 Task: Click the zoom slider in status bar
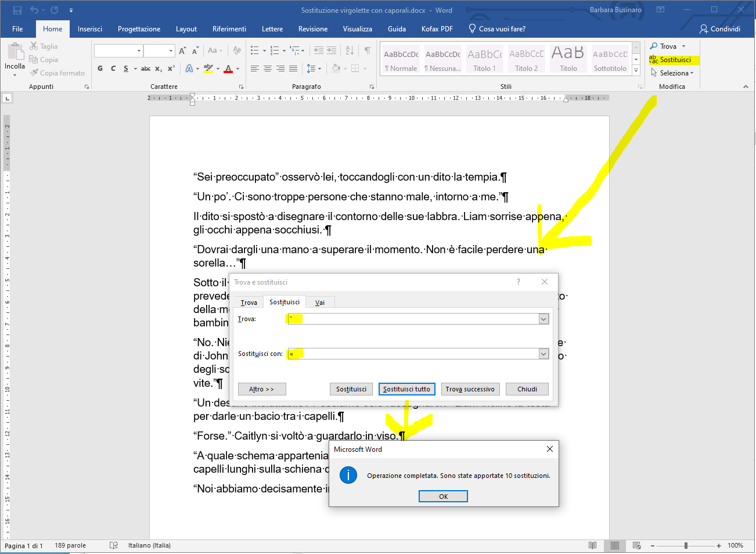click(x=686, y=545)
